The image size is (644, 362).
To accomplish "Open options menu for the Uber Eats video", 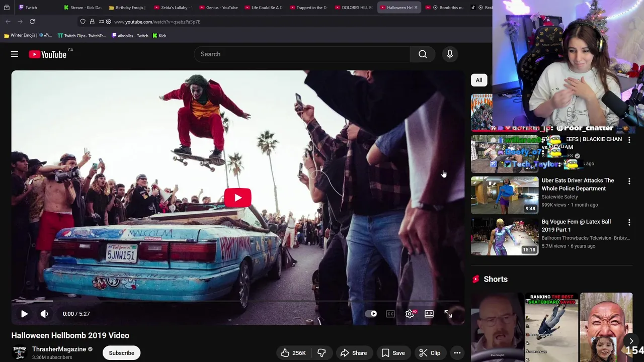I will 629,181.
